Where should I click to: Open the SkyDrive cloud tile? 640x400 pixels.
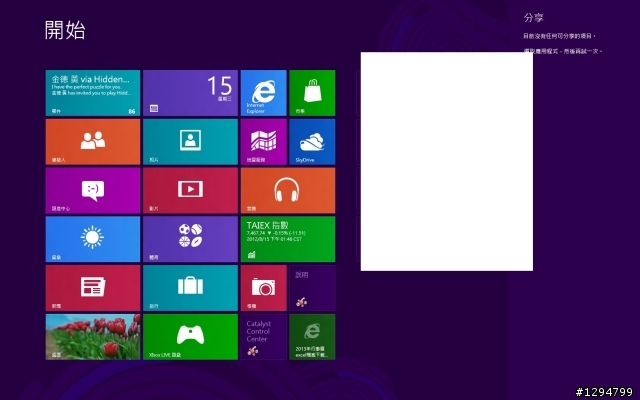point(312,142)
